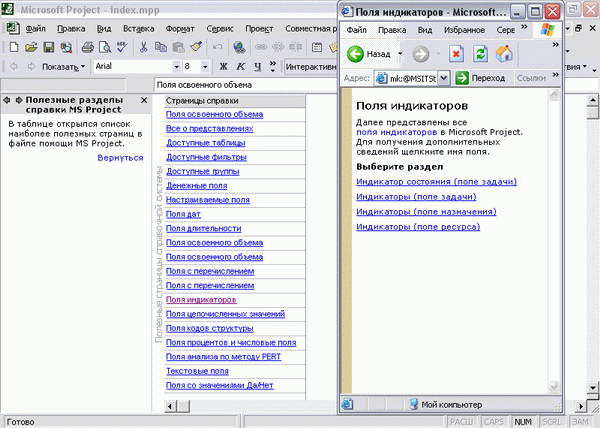Create a new project file
600x428 pixels.
[x=14, y=47]
